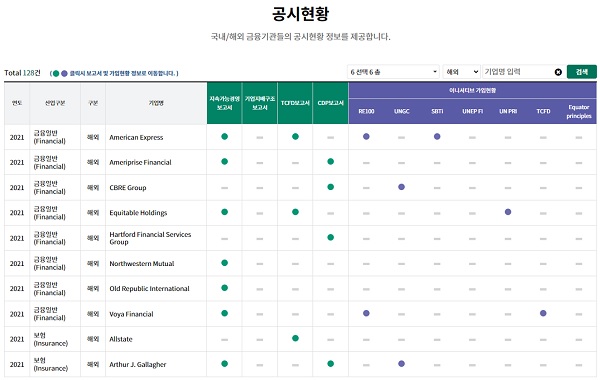The height and width of the screenshot is (380, 600).
Task: Select the American Express company name
Action: point(136,137)
